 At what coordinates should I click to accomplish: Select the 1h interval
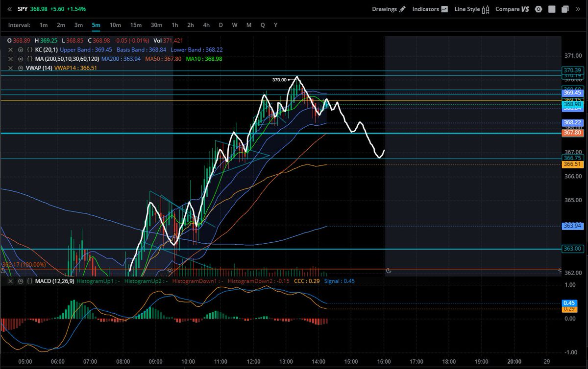(x=174, y=25)
